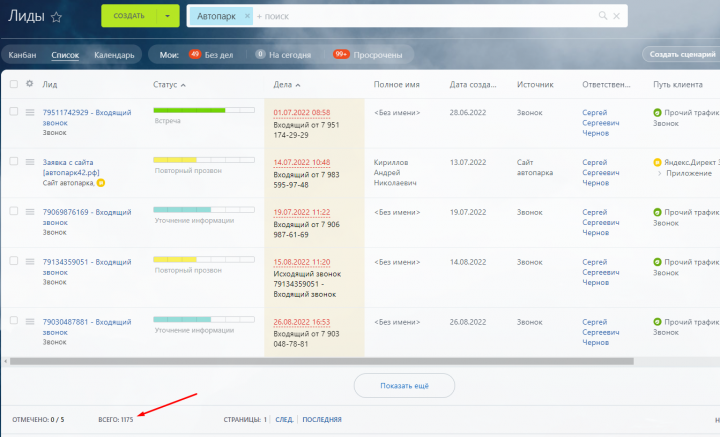Switch to the Календарь view
This screenshot has height=437, width=720.
[x=114, y=55]
